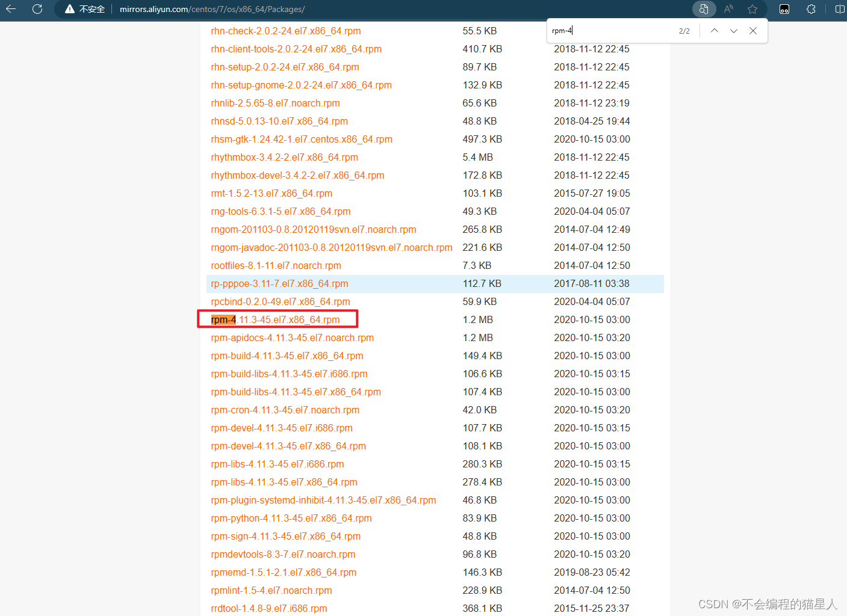Image resolution: width=847 pixels, height=616 pixels.
Task: Open rhnsd-5.0.13-10.el7.x86_64.rpm link
Action: coord(279,121)
